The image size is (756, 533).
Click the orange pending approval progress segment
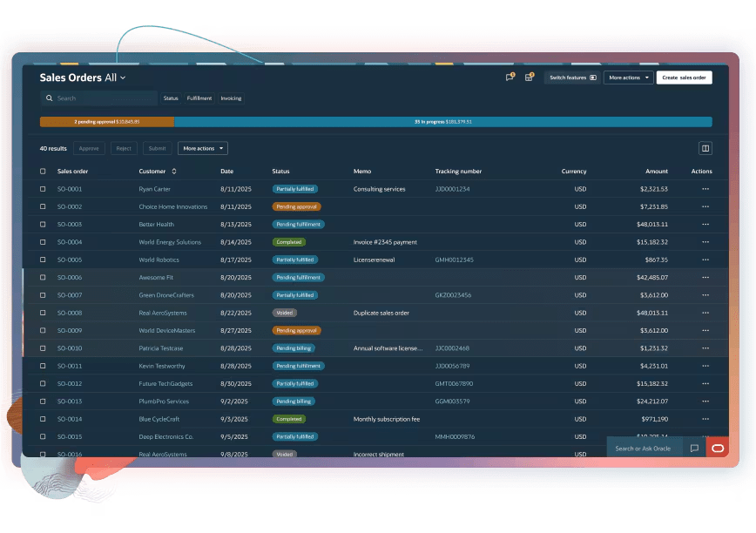coord(106,122)
